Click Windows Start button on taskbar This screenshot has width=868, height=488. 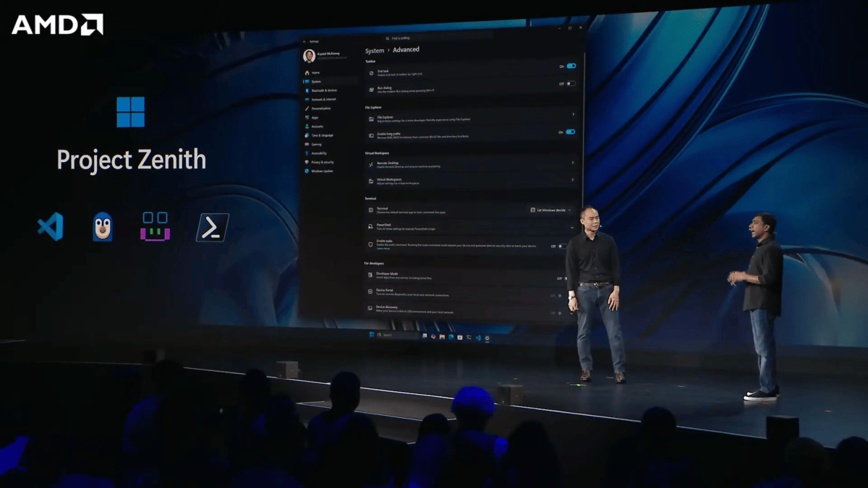tap(373, 336)
